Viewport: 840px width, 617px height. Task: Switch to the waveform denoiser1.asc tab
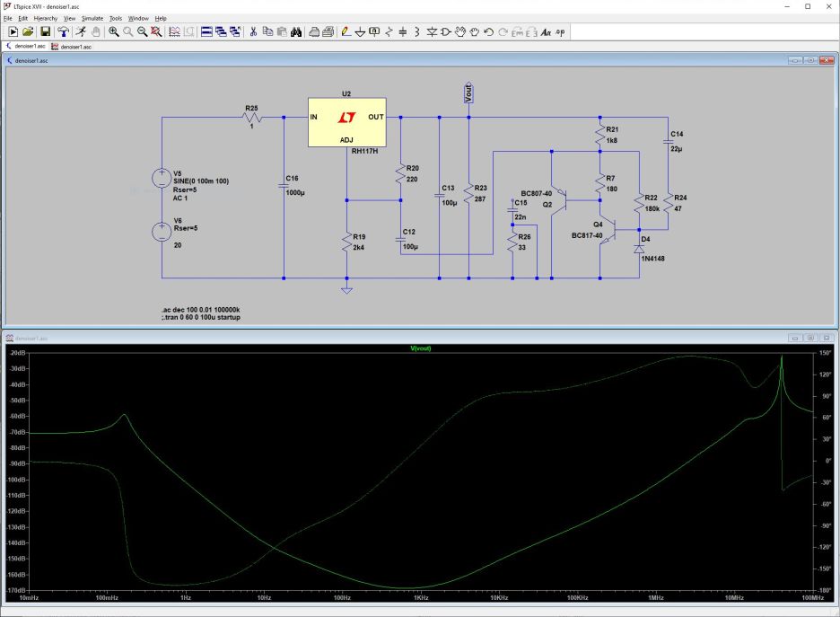pyautogui.click(x=71, y=46)
